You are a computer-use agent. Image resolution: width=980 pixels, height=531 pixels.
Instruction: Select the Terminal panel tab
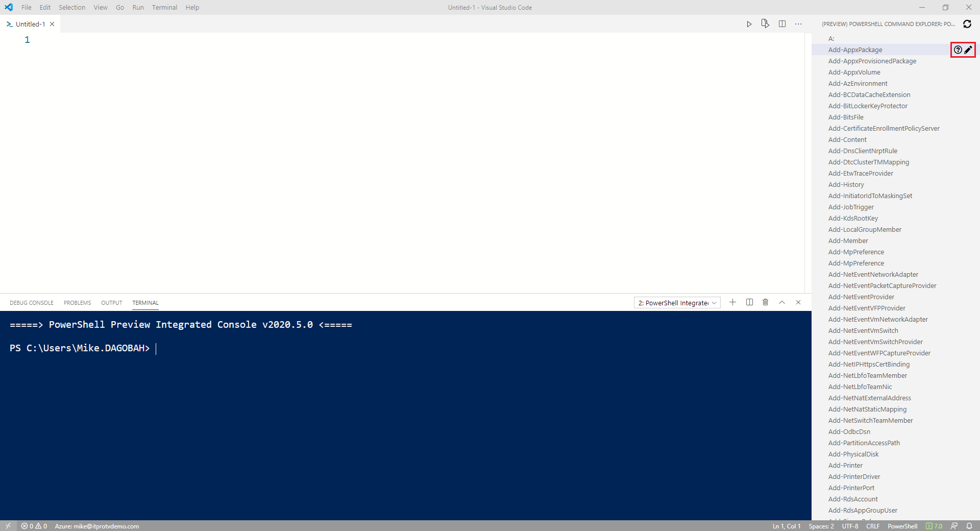(145, 303)
